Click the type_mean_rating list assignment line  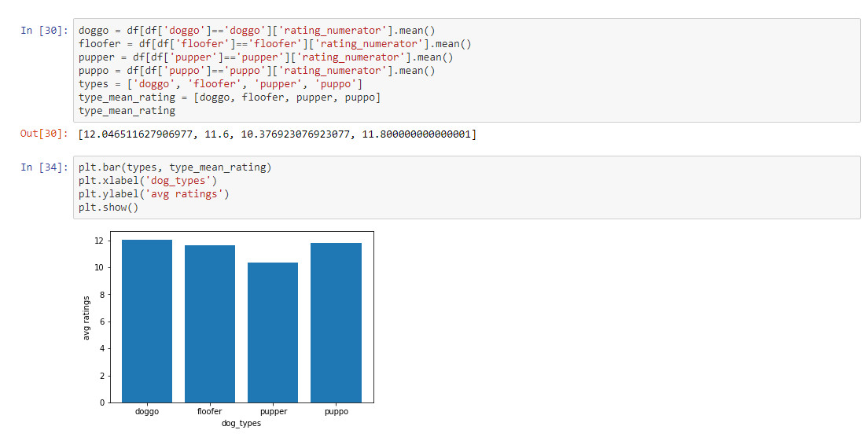230,97
